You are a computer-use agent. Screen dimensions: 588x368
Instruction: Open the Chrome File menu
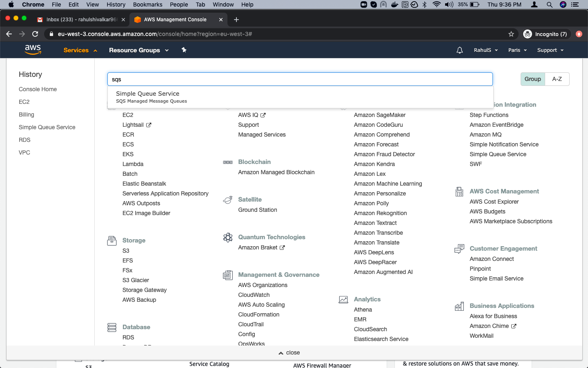coord(56,4)
